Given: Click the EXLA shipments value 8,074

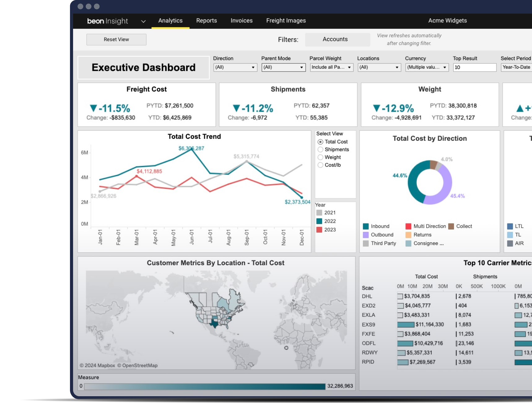Looking at the screenshot, I should tap(464, 315).
